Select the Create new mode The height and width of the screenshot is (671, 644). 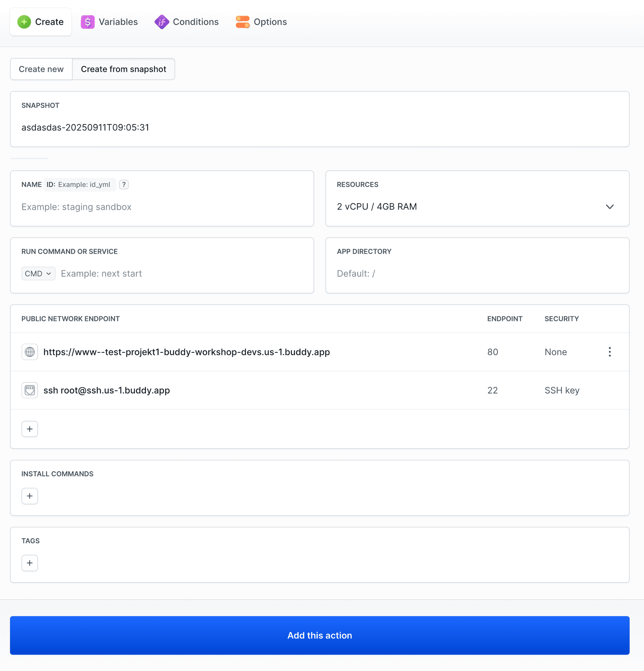[x=41, y=69]
